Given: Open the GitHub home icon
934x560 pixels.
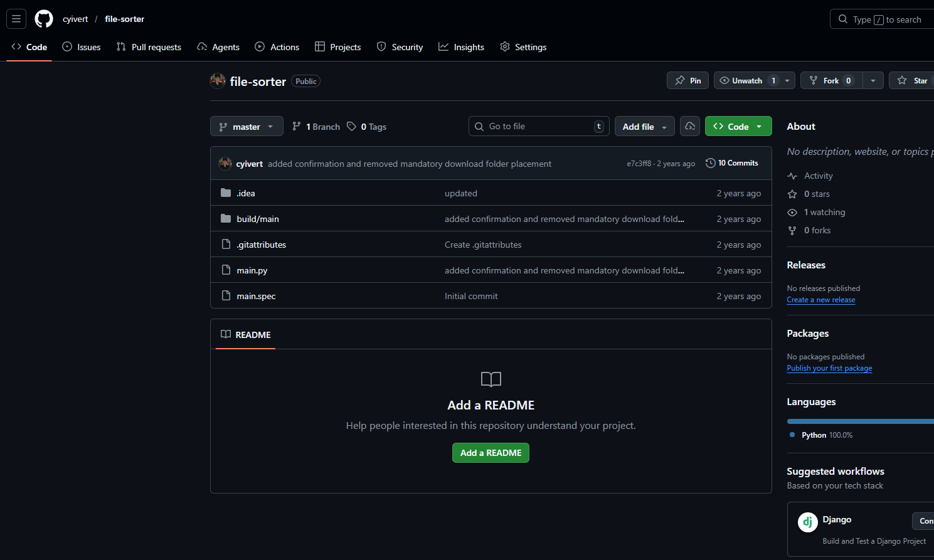Looking at the screenshot, I should tap(43, 19).
